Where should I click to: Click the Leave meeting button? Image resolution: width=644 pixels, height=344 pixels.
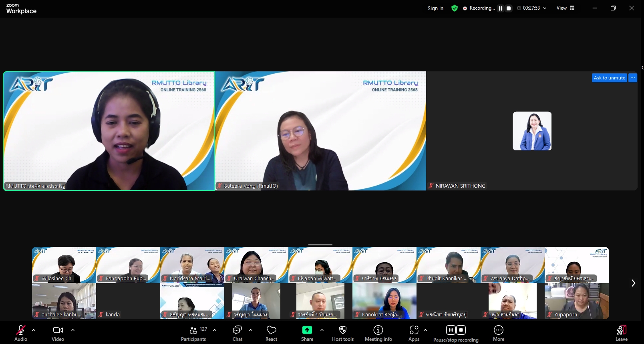tap(622, 333)
